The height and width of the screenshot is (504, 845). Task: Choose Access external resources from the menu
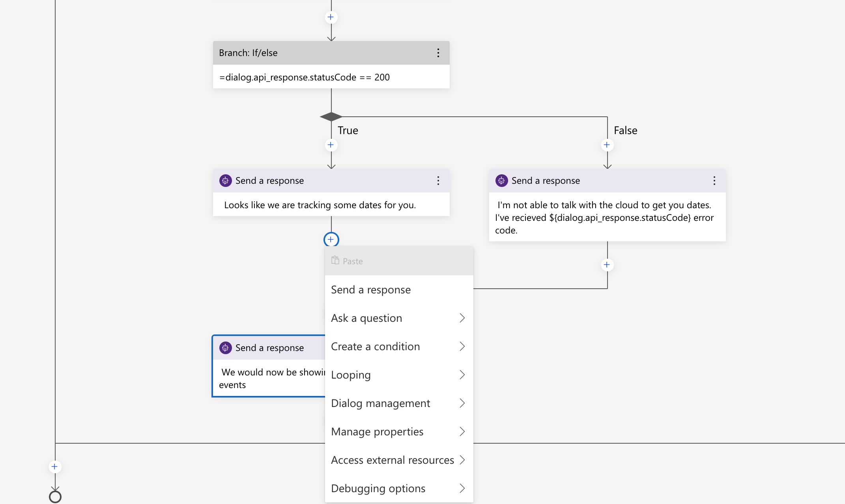pyautogui.click(x=399, y=460)
